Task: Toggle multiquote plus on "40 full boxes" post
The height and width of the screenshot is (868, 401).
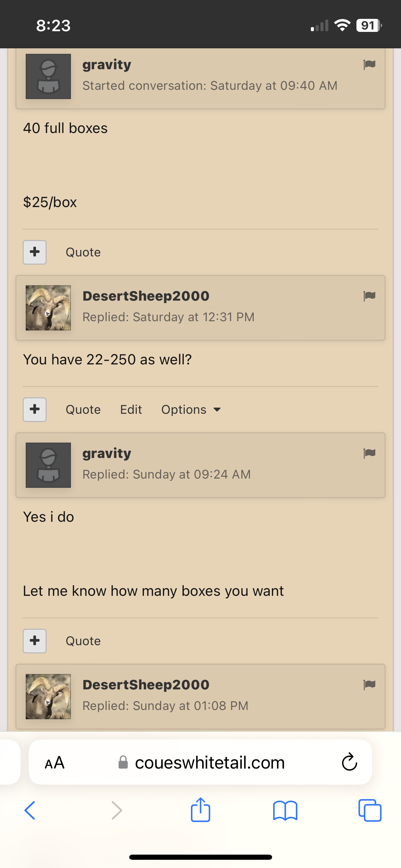Action: 35,252
